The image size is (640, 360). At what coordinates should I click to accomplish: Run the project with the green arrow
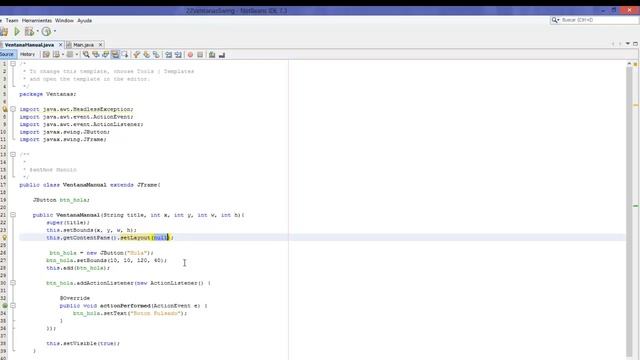pos(17,31)
